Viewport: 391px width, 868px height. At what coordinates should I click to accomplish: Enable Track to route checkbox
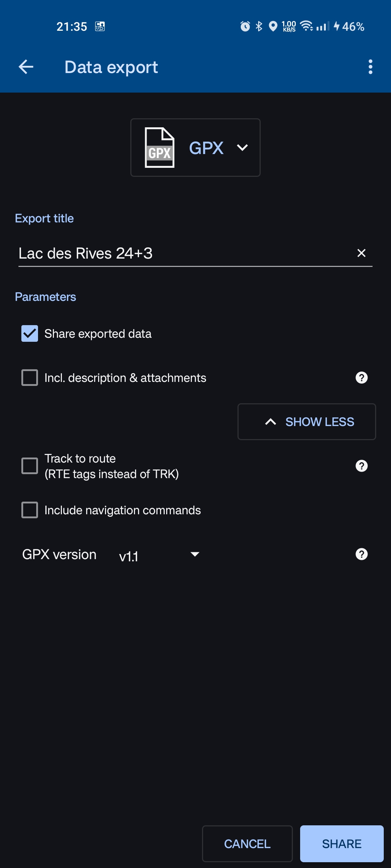click(x=30, y=466)
